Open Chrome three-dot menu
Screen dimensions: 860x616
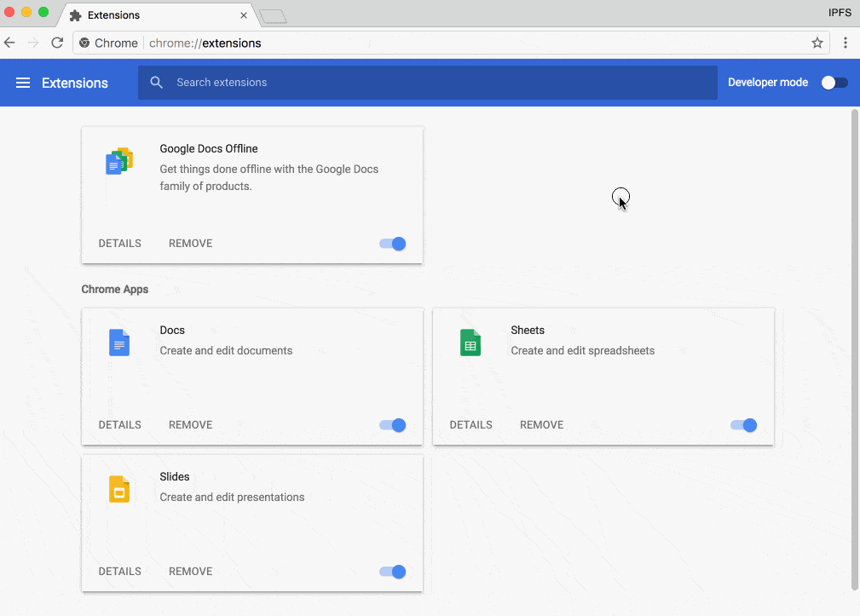pyautogui.click(x=846, y=43)
